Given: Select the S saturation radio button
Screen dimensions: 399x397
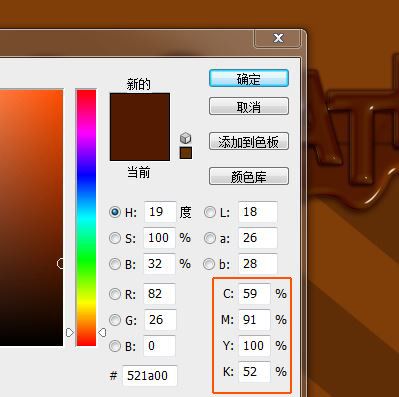Looking at the screenshot, I should [x=115, y=238].
